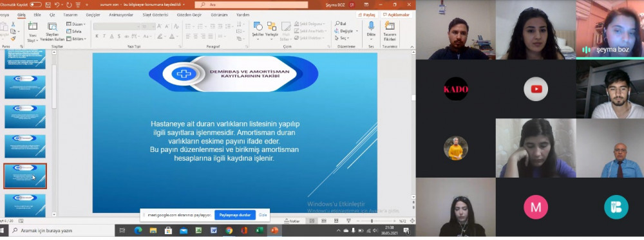Open the Şekiller shapes gallery
This screenshot has width=644, height=240.
pyautogui.click(x=258, y=30)
